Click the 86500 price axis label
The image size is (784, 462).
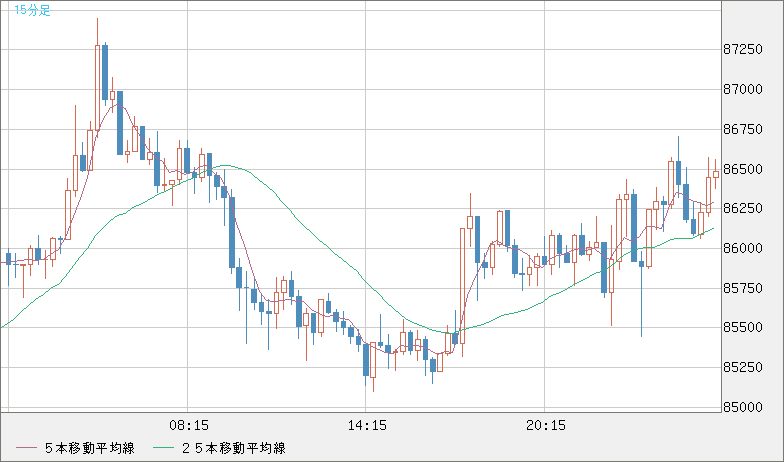(x=743, y=169)
